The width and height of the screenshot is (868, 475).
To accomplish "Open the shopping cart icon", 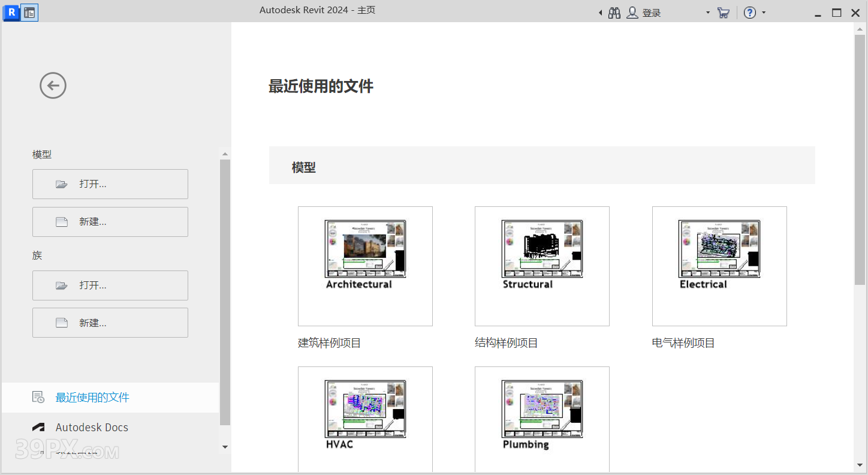I will click(x=724, y=13).
